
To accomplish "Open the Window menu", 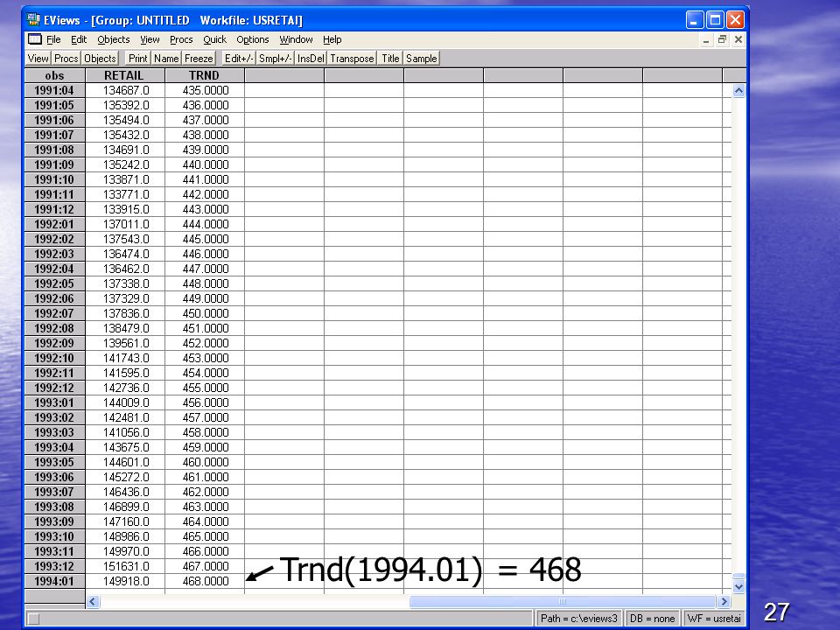I will point(297,39).
